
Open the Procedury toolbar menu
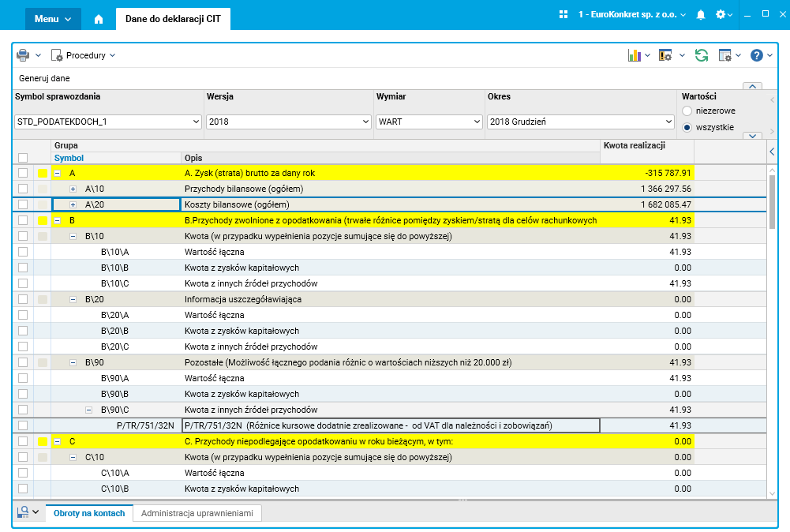coord(84,55)
